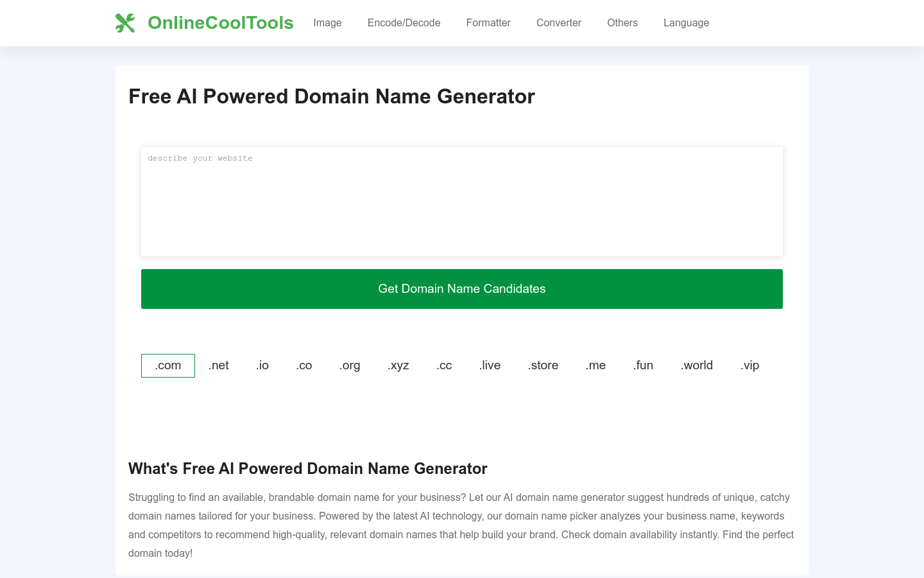
Task: Expand the Formatter menu
Action: 488,23
